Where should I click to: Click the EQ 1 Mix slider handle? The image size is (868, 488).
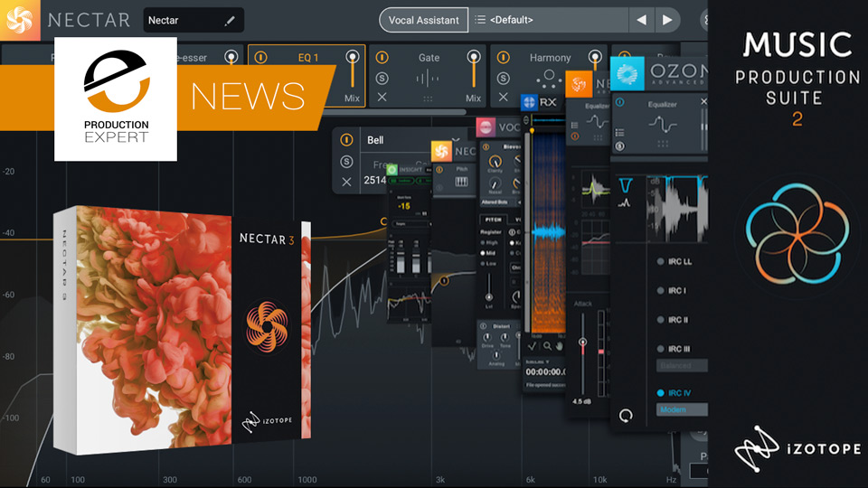click(352, 57)
